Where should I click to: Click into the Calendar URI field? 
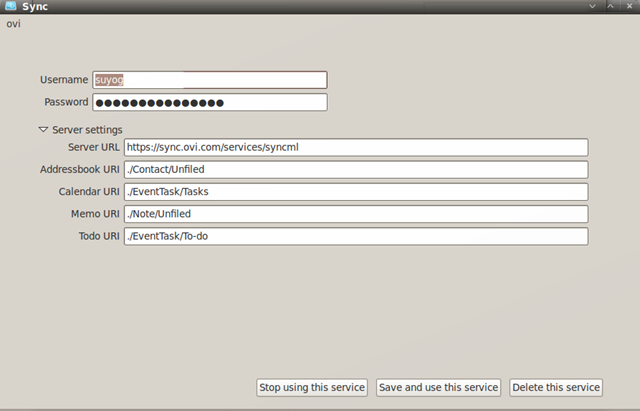click(356, 192)
